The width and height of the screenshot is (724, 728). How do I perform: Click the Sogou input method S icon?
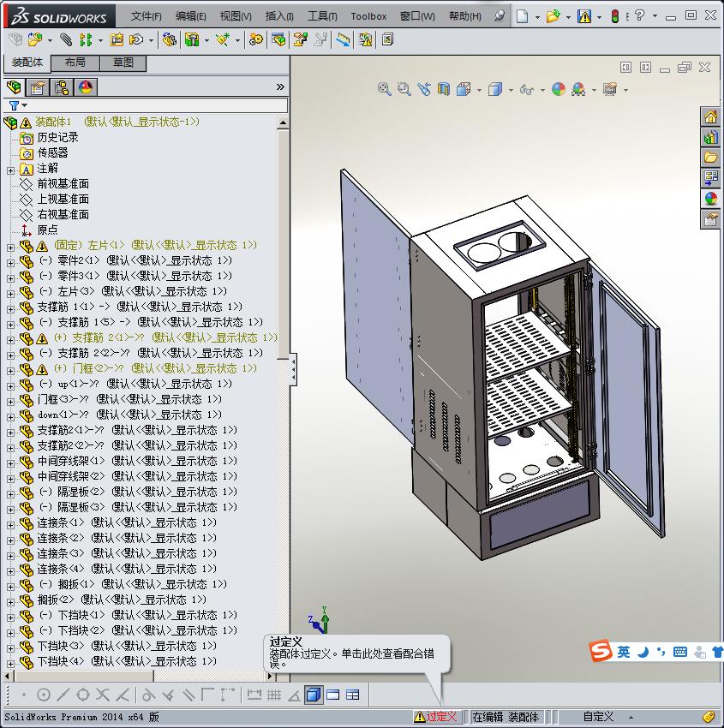click(x=601, y=650)
